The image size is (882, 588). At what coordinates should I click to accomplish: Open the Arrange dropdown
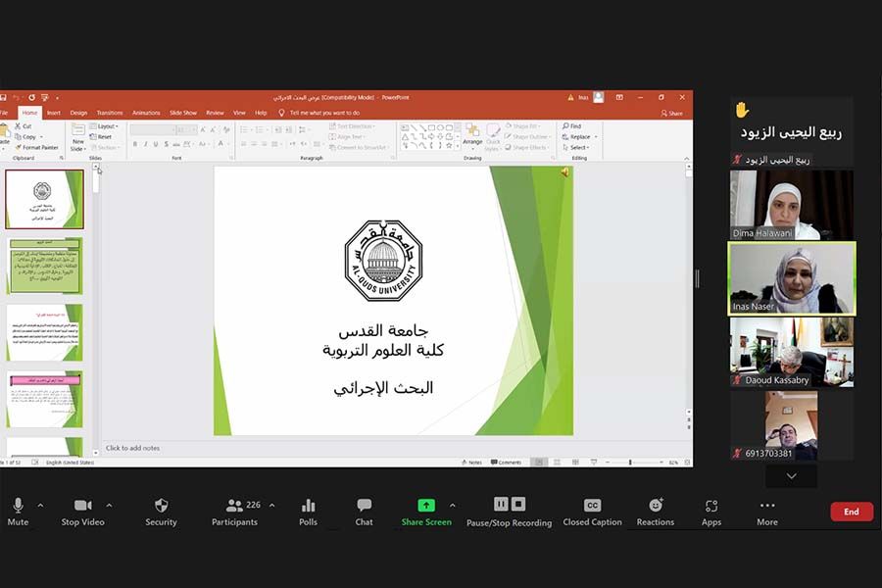472,135
